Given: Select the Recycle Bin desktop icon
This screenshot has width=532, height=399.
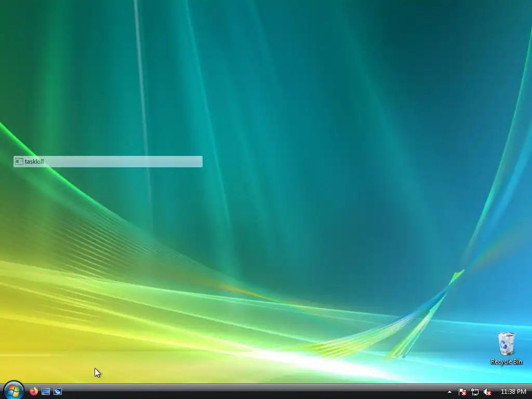Looking at the screenshot, I should pyautogui.click(x=506, y=349).
